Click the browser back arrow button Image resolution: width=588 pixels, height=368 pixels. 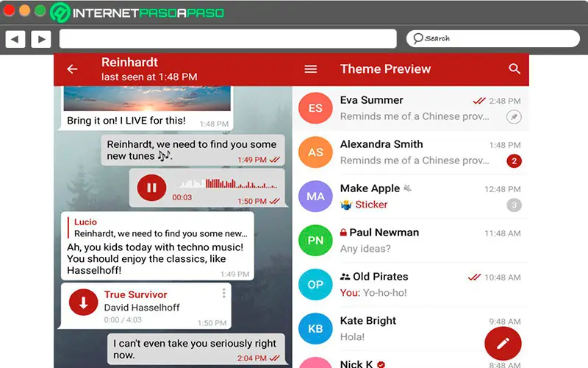point(15,39)
